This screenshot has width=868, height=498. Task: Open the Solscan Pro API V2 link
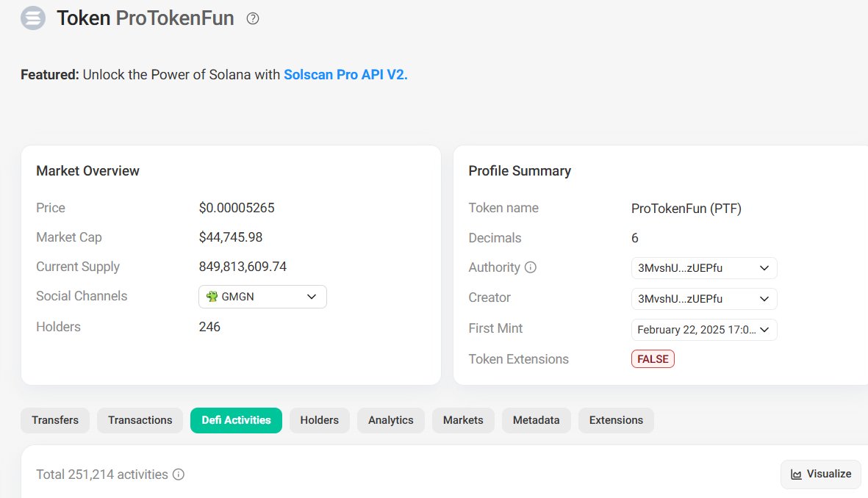click(x=345, y=75)
